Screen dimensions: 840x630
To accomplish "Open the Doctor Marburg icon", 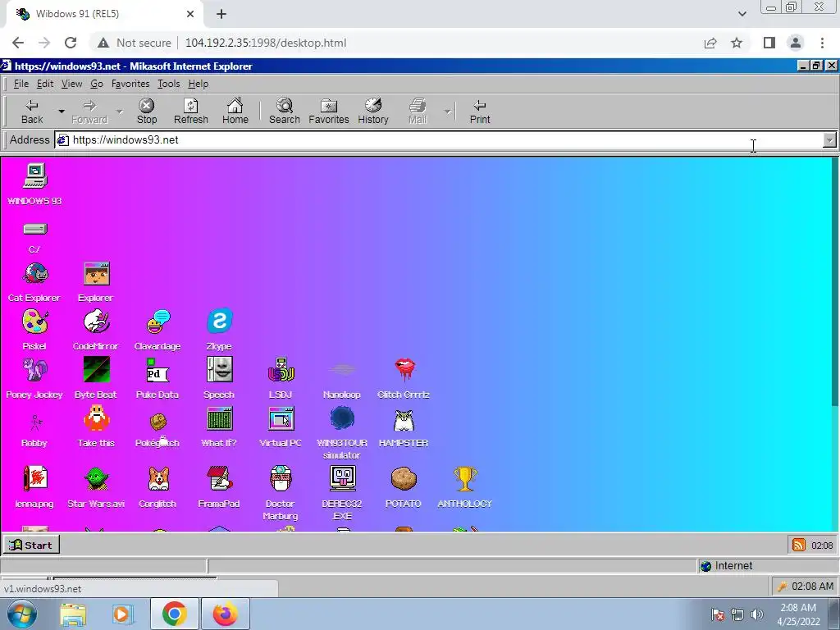I will point(281,478).
